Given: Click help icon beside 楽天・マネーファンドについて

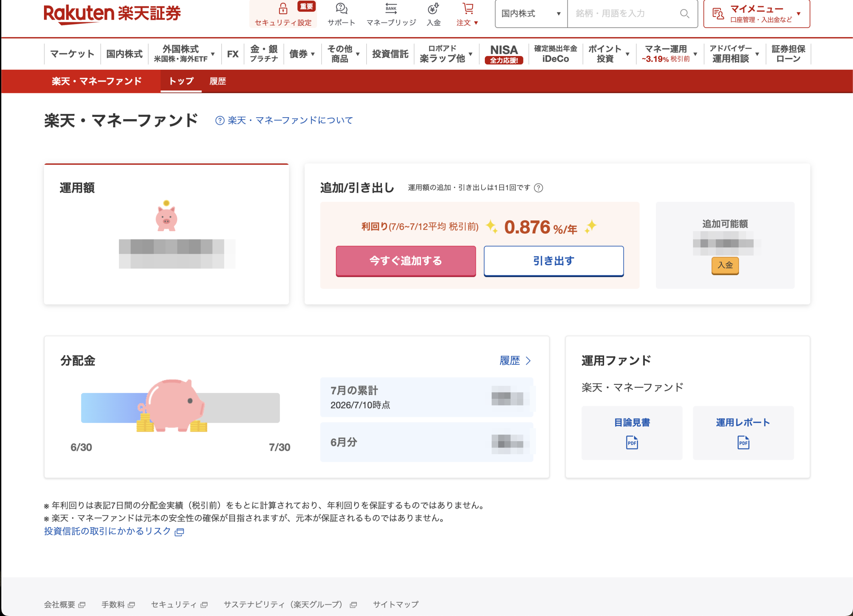Looking at the screenshot, I should tap(220, 120).
